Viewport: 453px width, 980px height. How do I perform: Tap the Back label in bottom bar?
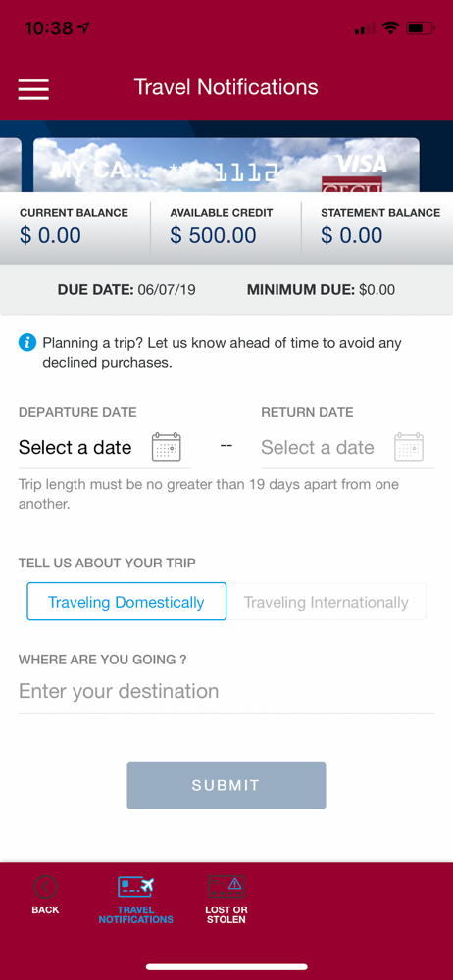(x=46, y=910)
